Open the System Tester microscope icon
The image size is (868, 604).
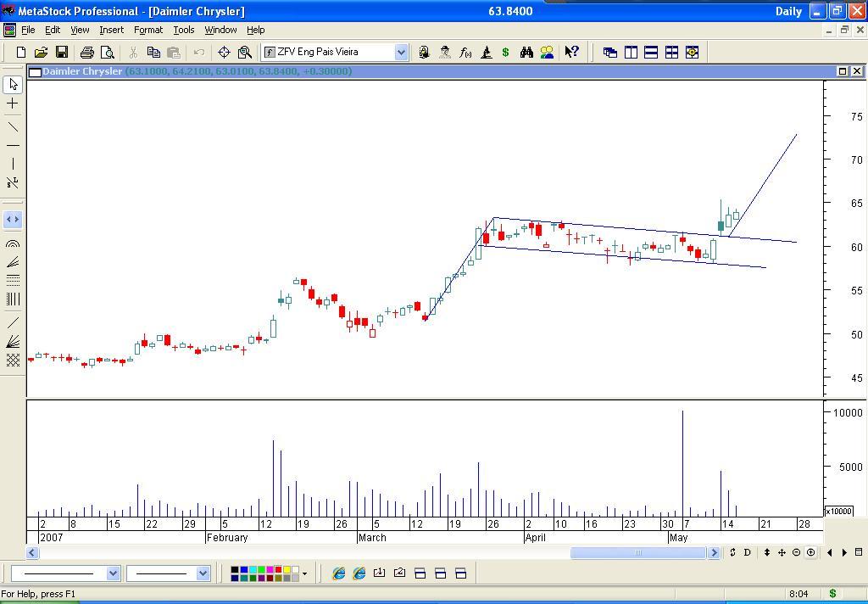click(486, 52)
